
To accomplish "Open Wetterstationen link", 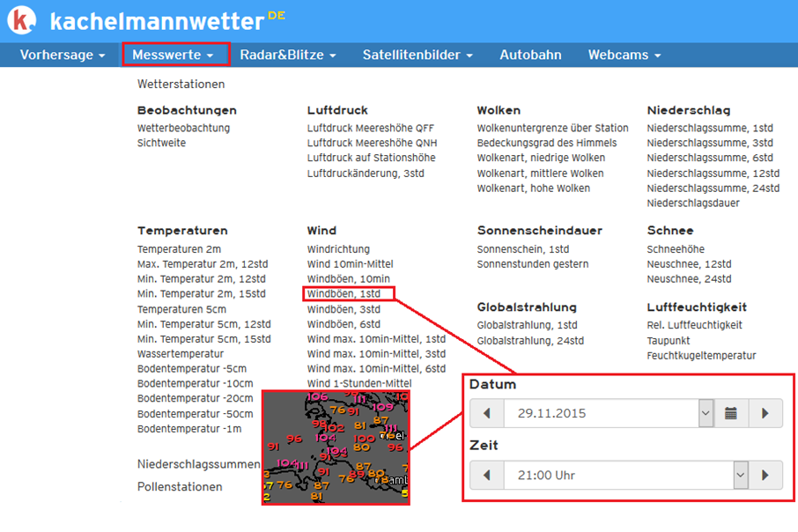I will pos(181,84).
